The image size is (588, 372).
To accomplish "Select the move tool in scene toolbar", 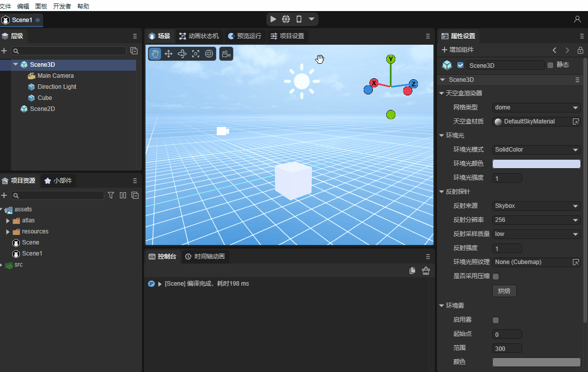I will (x=169, y=54).
